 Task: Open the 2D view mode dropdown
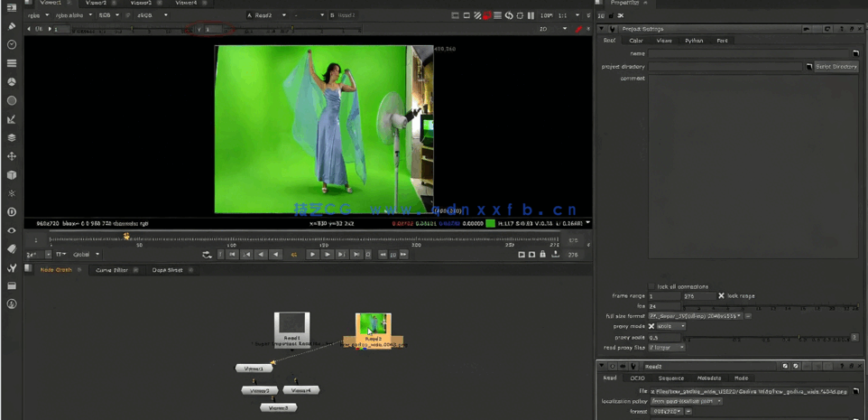click(x=554, y=28)
